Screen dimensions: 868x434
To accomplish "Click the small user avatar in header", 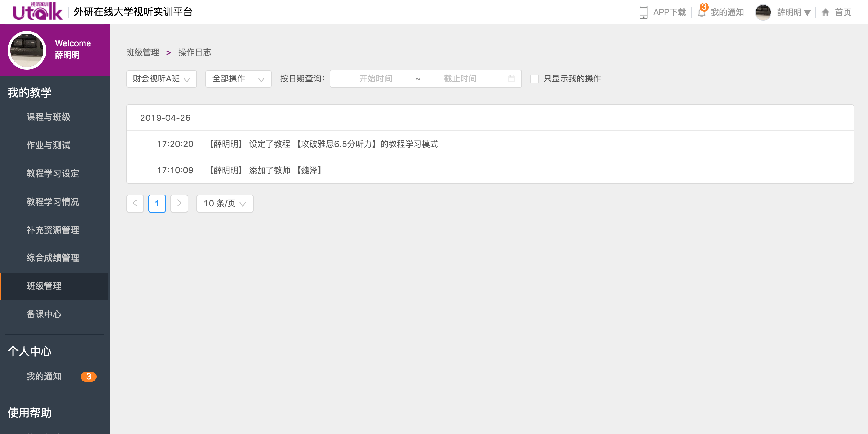I will tap(763, 12).
